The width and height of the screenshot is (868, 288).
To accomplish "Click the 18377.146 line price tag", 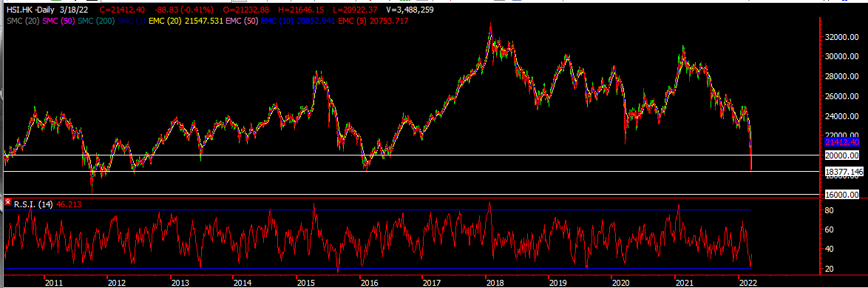I will tap(844, 173).
